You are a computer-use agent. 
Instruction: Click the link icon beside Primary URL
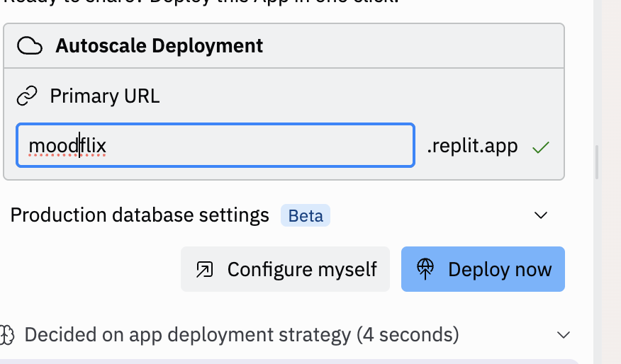coord(27,96)
